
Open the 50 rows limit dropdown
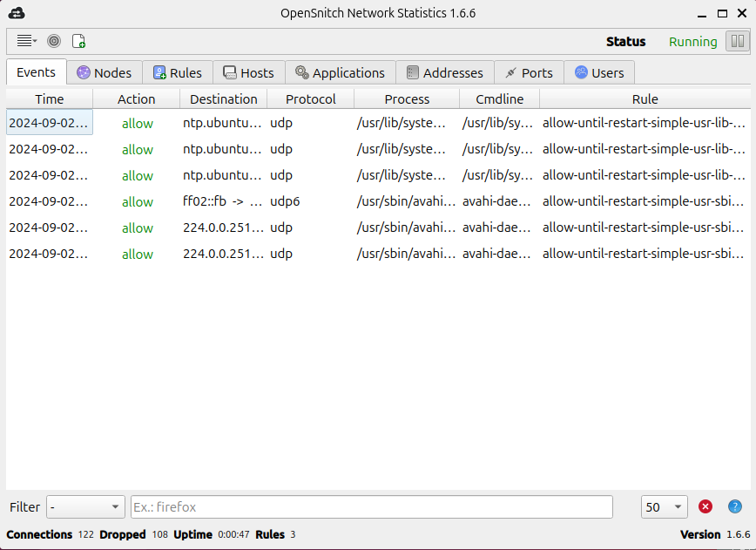tap(664, 507)
